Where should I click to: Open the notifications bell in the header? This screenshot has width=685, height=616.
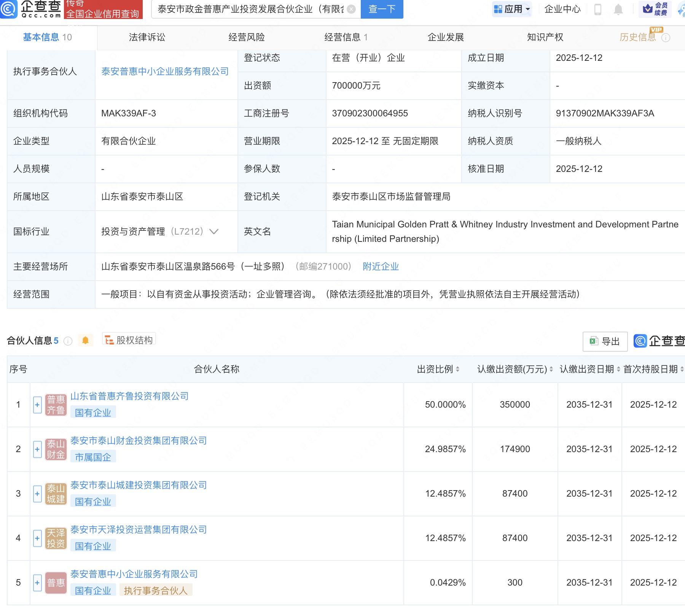(618, 10)
